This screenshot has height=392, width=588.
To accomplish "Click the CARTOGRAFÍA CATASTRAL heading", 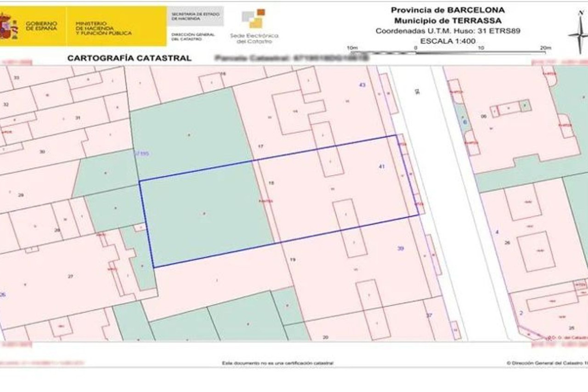I will click(129, 58).
